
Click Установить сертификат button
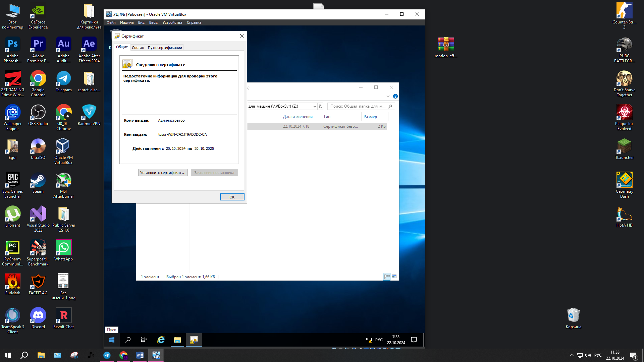[163, 173]
